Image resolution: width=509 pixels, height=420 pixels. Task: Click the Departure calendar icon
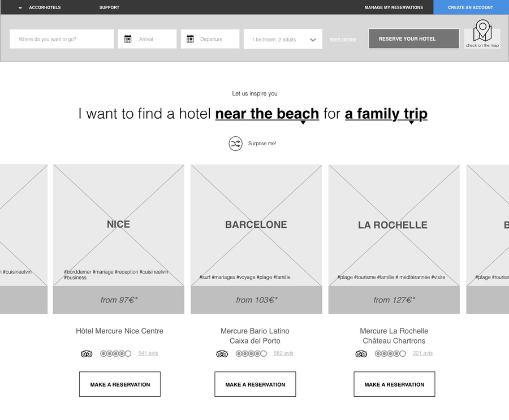click(190, 39)
